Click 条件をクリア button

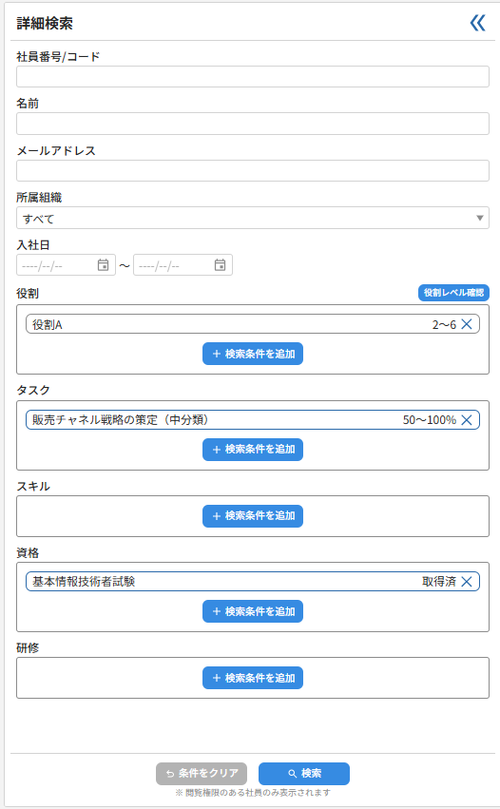click(x=202, y=773)
